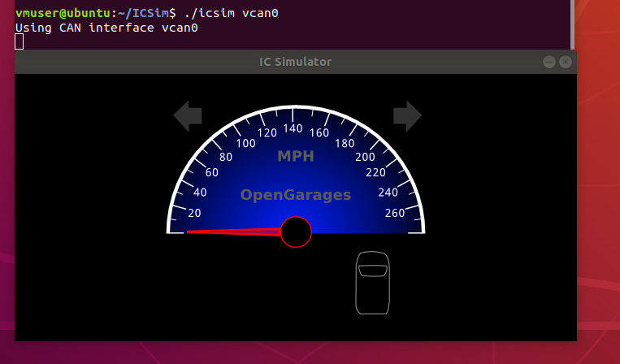
Task: Click the 180 mark on the speedometer
Action: coord(345,144)
